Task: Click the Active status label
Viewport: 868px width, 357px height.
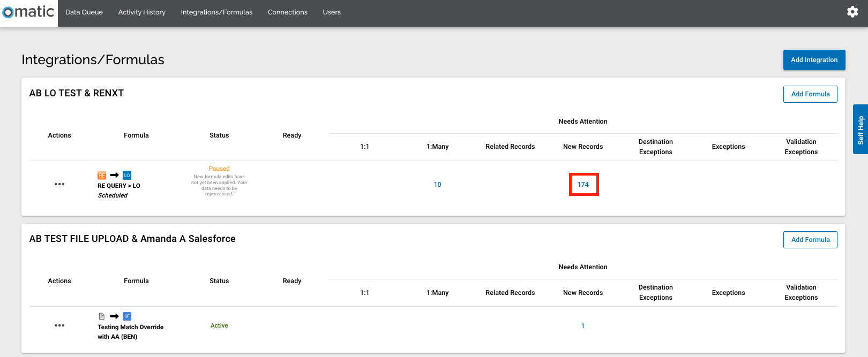Action: click(x=219, y=325)
